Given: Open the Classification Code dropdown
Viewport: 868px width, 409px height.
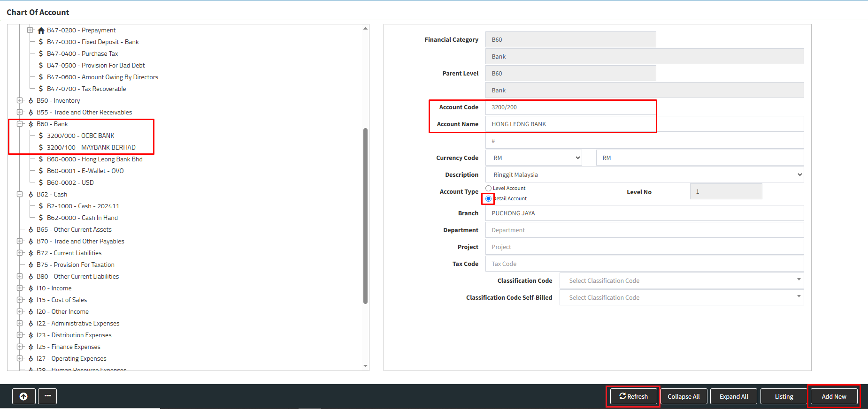Looking at the screenshot, I should 681,280.
